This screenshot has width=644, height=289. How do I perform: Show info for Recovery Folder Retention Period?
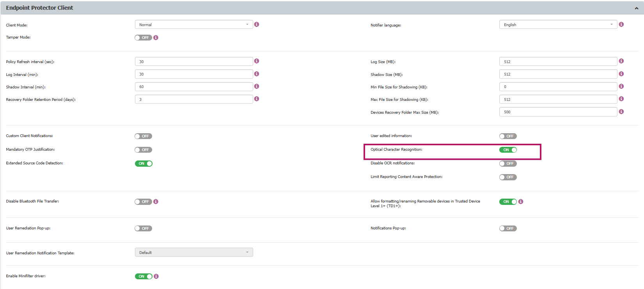point(257,99)
